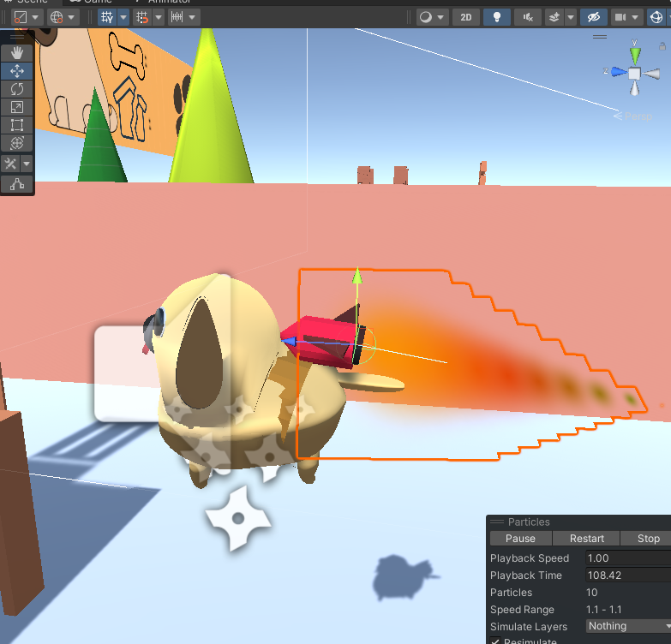This screenshot has height=644, width=671.
Task: Stop the particle simulation
Action: pyautogui.click(x=647, y=539)
